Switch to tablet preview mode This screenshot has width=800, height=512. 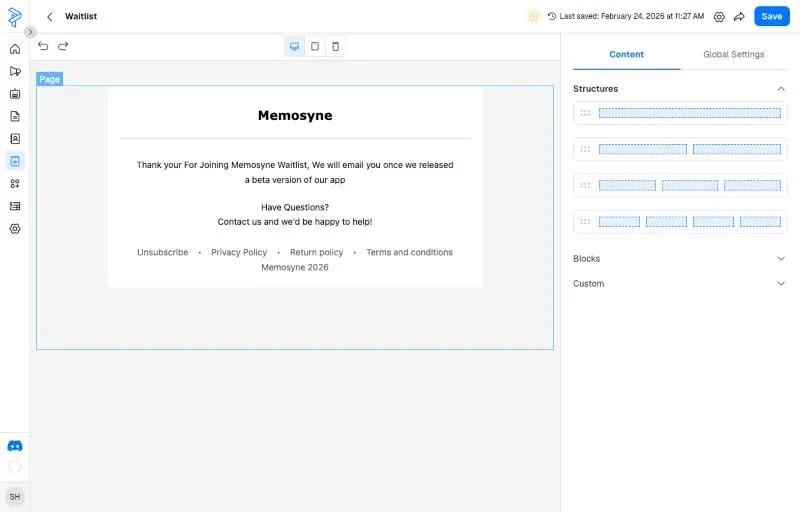(315, 46)
